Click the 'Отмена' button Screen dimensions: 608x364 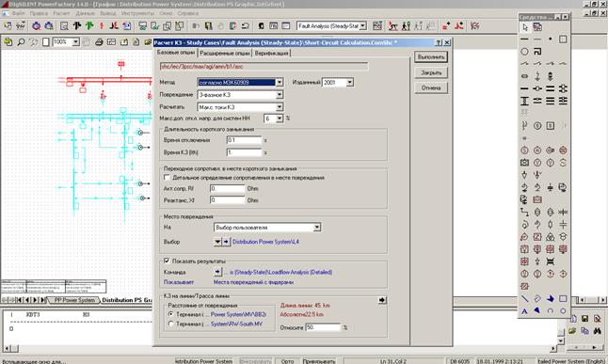click(x=431, y=87)
